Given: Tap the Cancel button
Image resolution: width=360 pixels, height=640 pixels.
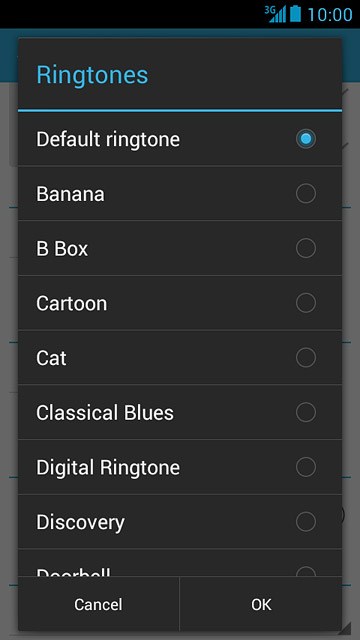Looking at the screenshot, I should click(98, 604).
